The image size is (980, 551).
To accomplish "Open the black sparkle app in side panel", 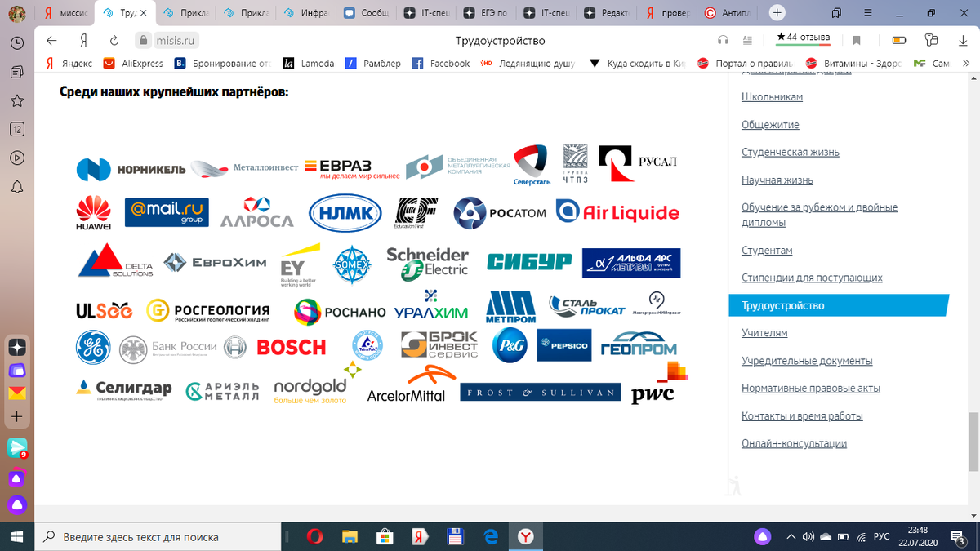I will [17, 347].
